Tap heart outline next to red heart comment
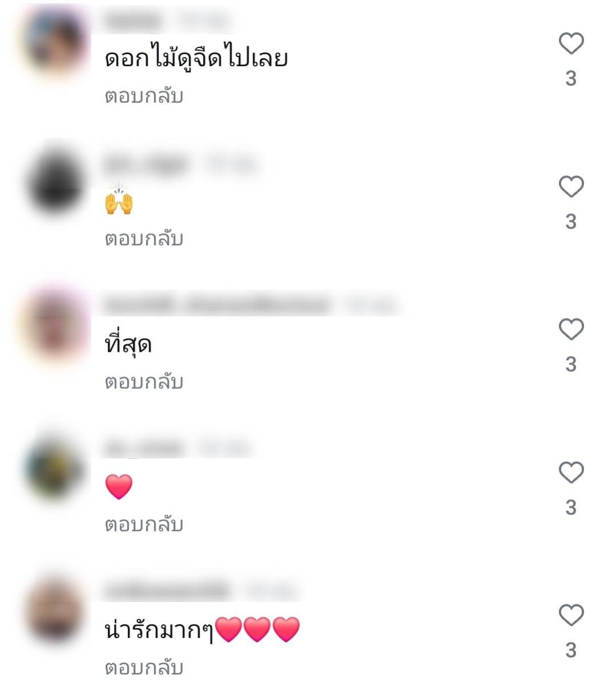This screenshot has width=616, height=695. coord(571,473)
